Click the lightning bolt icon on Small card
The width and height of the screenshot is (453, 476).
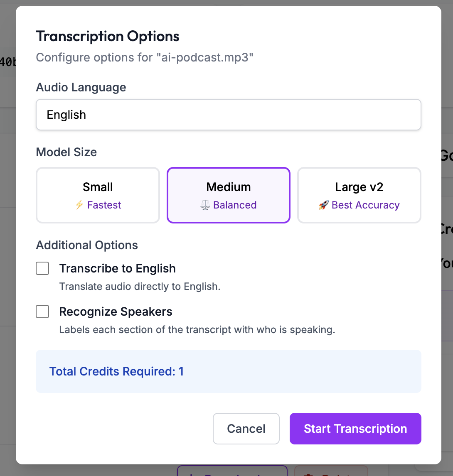(x=79, y=205)
